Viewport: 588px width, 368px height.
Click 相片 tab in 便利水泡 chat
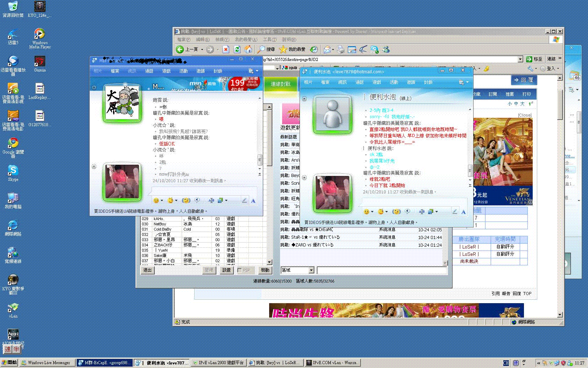tap(308, 82)
